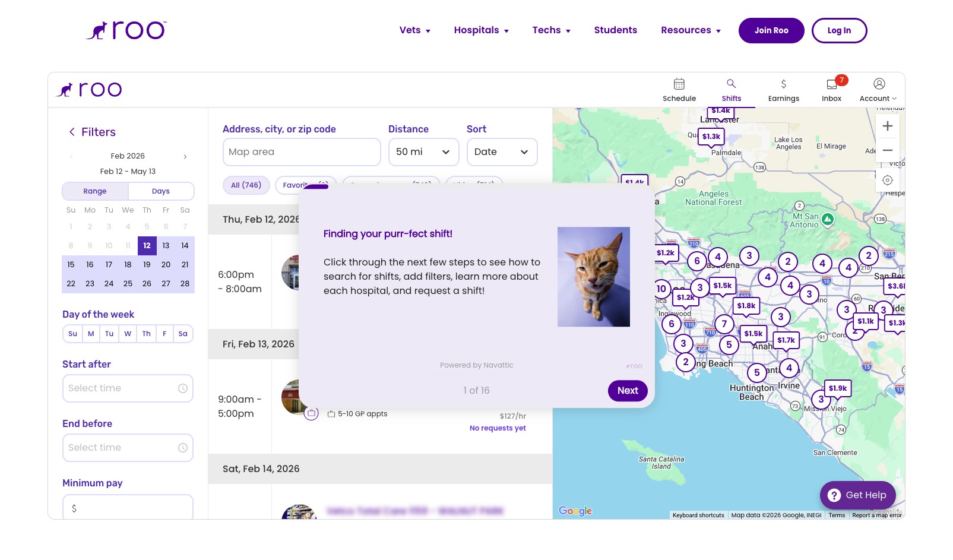Expand the Techs menu
The height and width of the screenshot is (560, 953).
(x=552, y=30)
